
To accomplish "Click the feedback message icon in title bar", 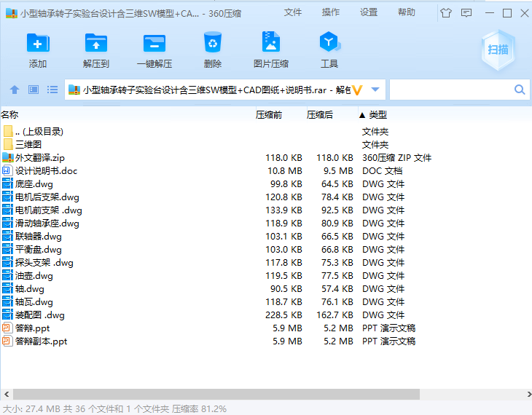I will point(466,13).
